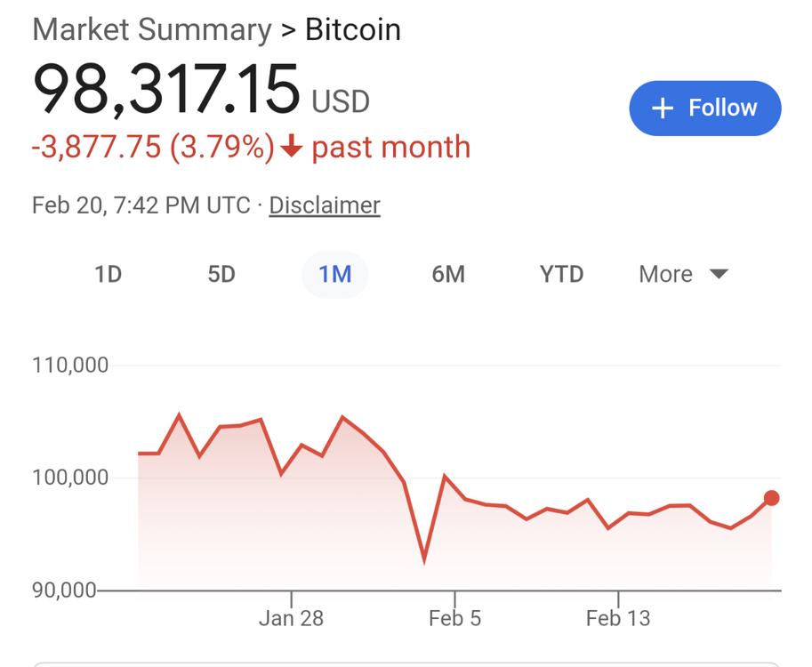Click the lowest dip point on chart
This screenshot has width=812, height=667.
click(x=424, y=560)
